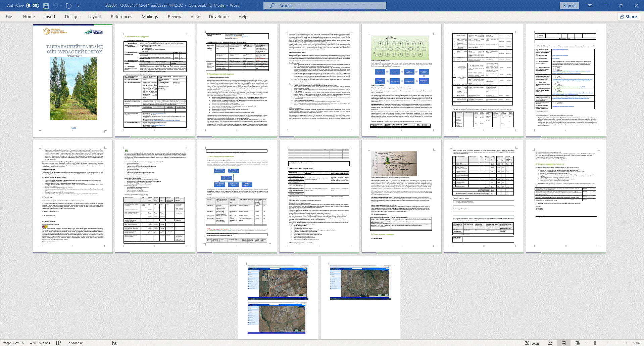Enable Focus mode from status bar

tap(532, 343)
